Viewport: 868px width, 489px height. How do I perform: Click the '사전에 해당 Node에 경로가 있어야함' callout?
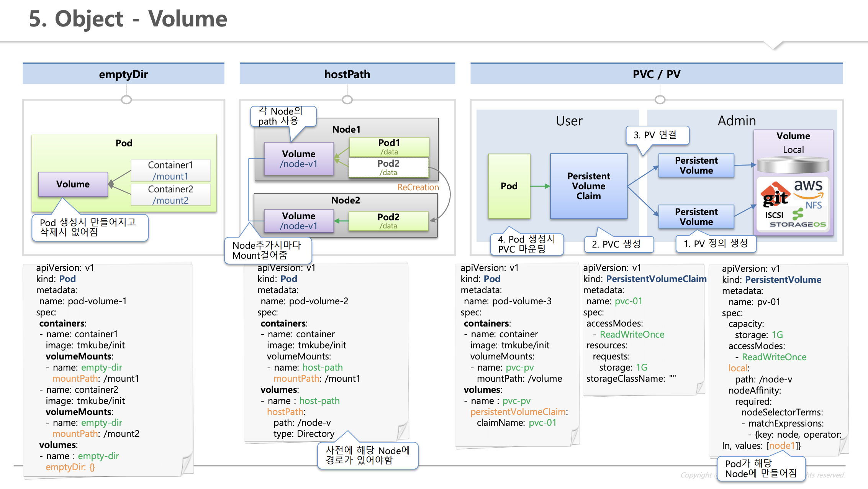click(x=368, y=455)
